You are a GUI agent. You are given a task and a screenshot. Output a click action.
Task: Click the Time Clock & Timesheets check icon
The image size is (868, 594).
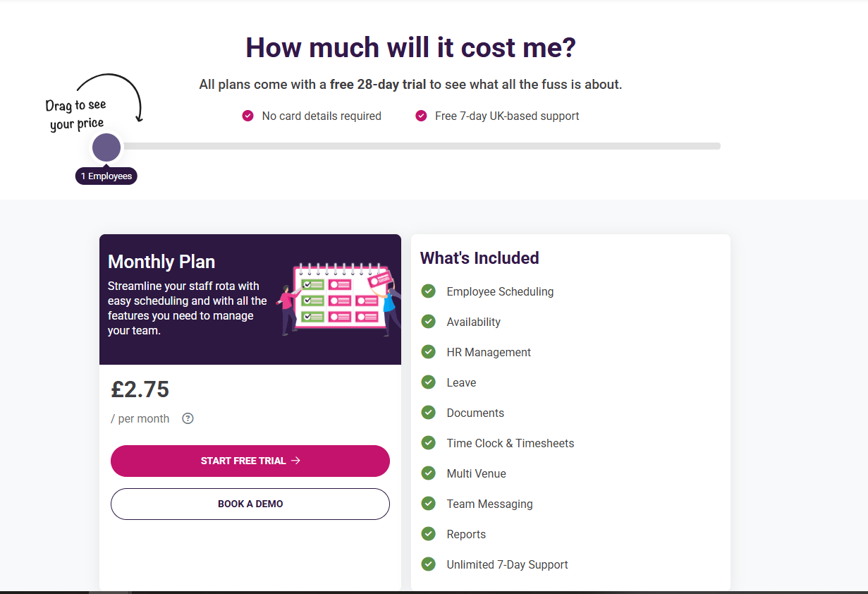click(x=428, y=443)
